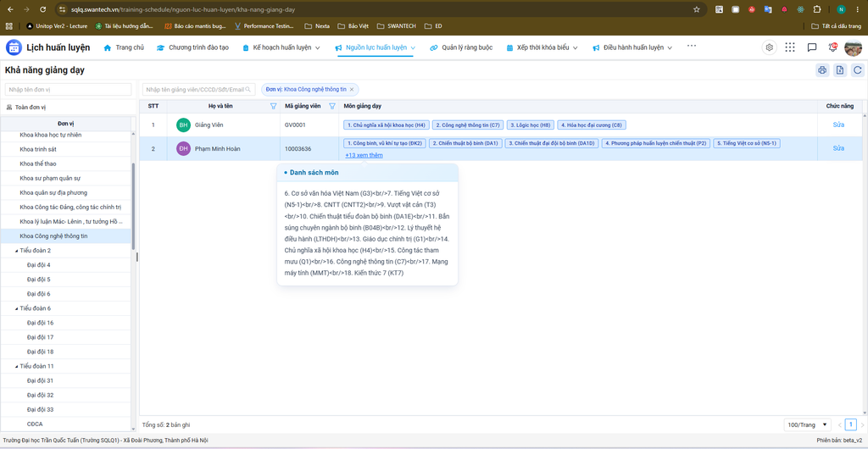This screenshot has height=449, width=868.
Task: Refresh the teaching capability table
Action: click(x=858, y=70)
